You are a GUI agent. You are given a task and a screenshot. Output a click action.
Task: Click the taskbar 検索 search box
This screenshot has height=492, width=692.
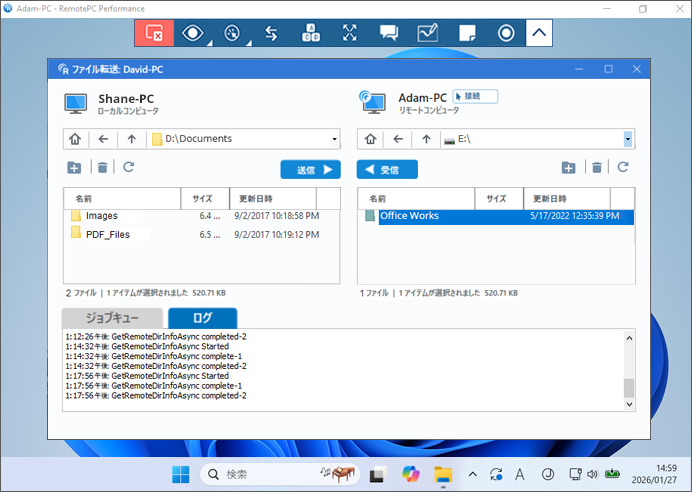[x=280, y=474]
